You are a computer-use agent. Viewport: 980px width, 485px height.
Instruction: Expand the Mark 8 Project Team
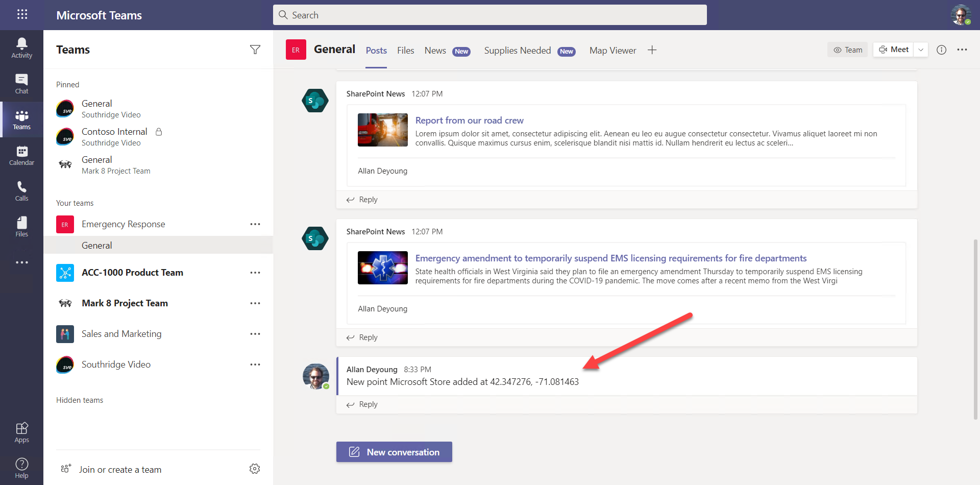click(x=125, y=303)
